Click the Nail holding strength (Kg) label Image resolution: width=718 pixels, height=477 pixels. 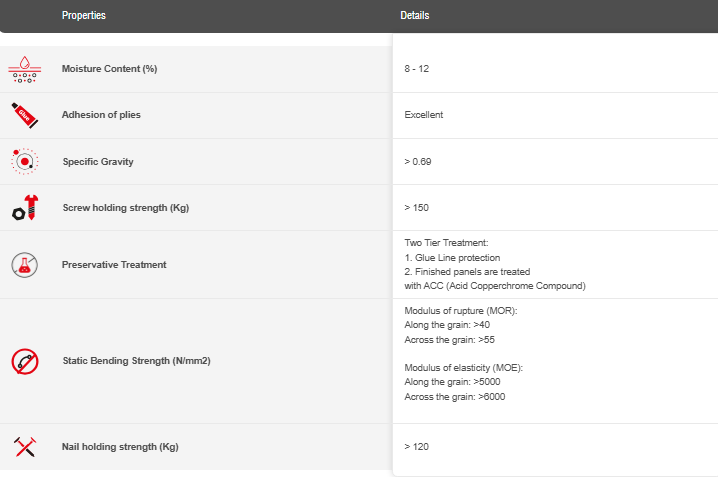click(120, 446)
